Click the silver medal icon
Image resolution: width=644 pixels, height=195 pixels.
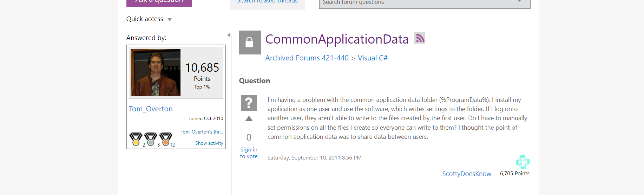(x=151, y=139)
